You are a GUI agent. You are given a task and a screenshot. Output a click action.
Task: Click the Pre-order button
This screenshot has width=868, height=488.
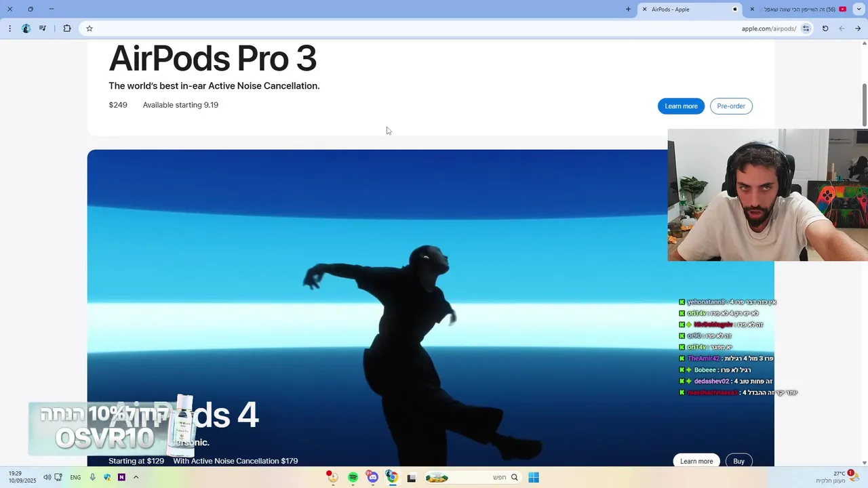(731, 106)
